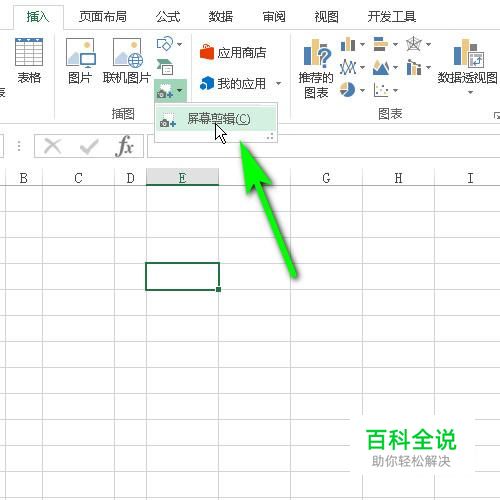Expand line chart dropdown arrow

point(362,67)
